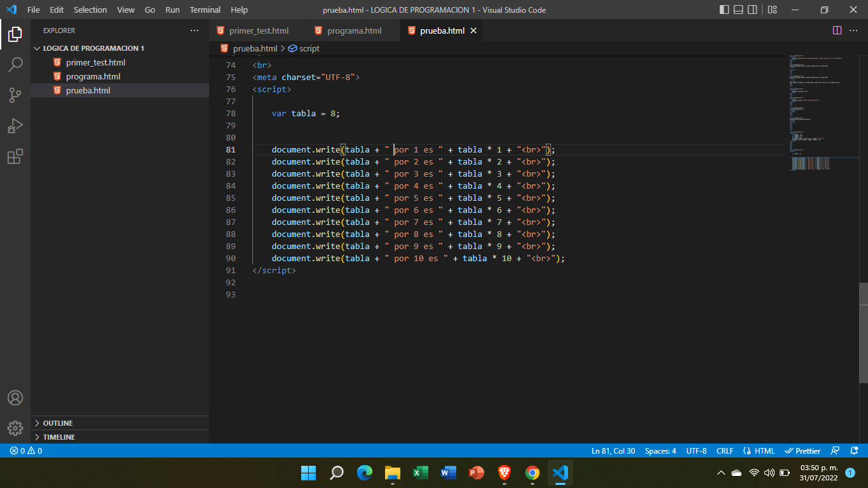Image resolution: width=868 pixels, height=488 pixels.
Task: Open notifications bell in status bar
Action: point(854,451)
